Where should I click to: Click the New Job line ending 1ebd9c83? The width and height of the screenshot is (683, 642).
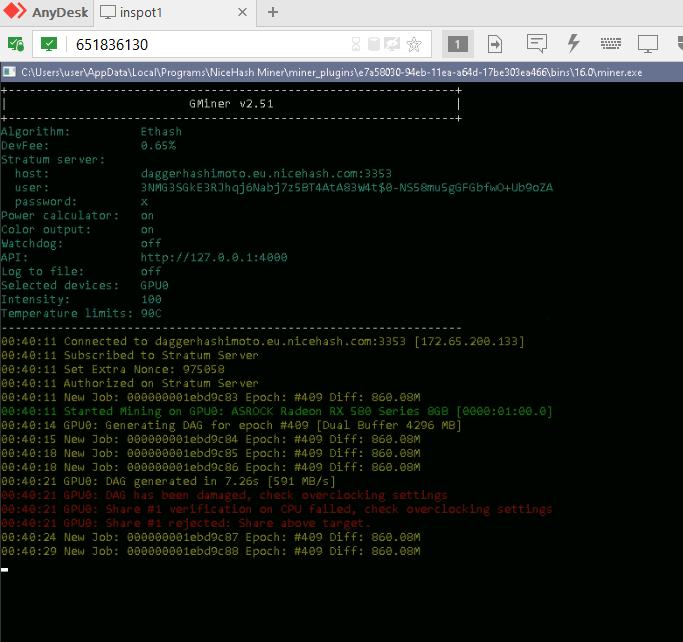click(x=211, y=397)
